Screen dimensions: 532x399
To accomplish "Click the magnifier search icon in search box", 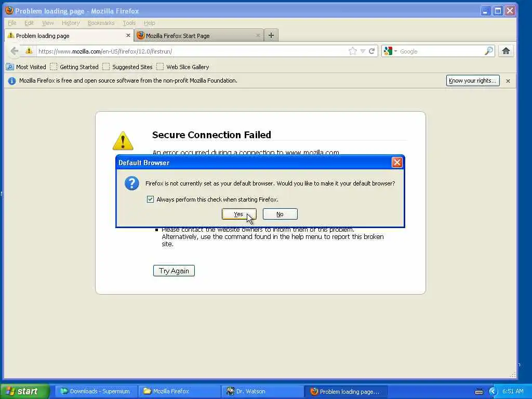I will pos(488,51).
